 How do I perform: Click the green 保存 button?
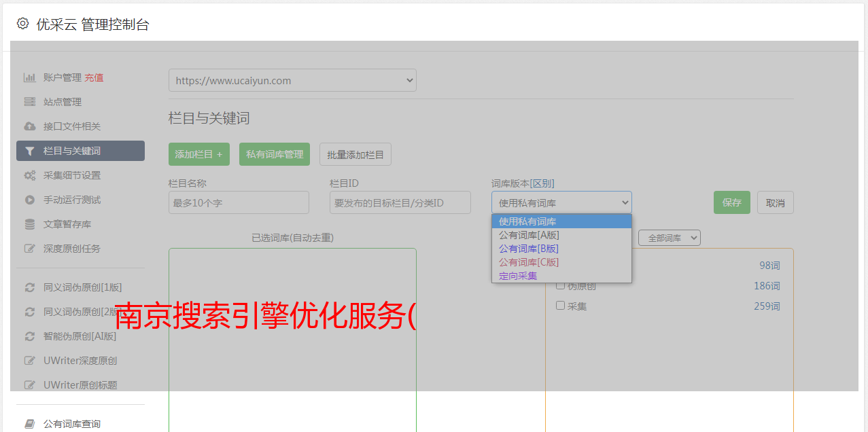(x=732, y=202)
